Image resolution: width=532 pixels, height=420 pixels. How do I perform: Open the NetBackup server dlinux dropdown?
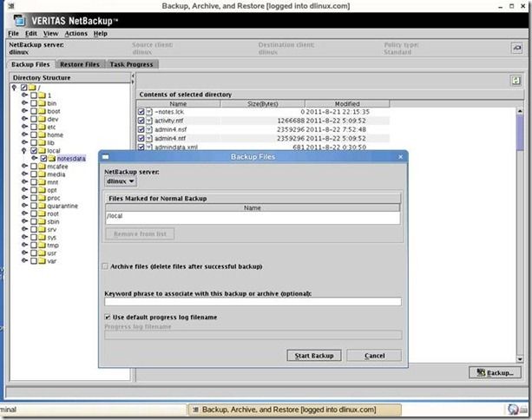tap(121, 181)
